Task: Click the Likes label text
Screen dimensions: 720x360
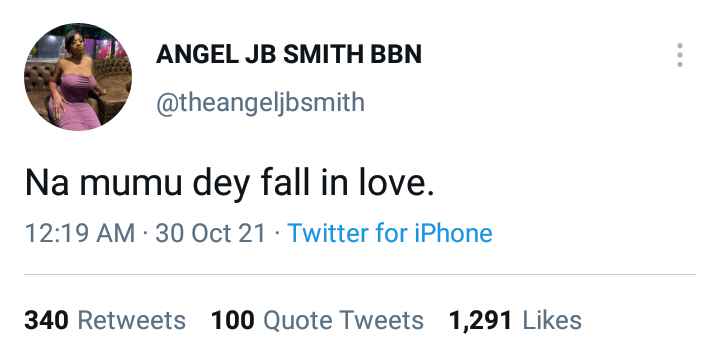Action: tap(552, 320)
